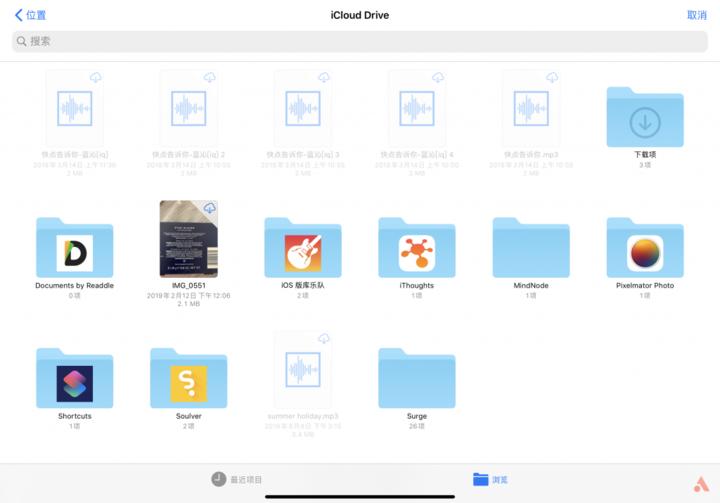Open the MindNode folder
Screen dimensions: 720x503
pyautogui.click(x=531, y=248)
